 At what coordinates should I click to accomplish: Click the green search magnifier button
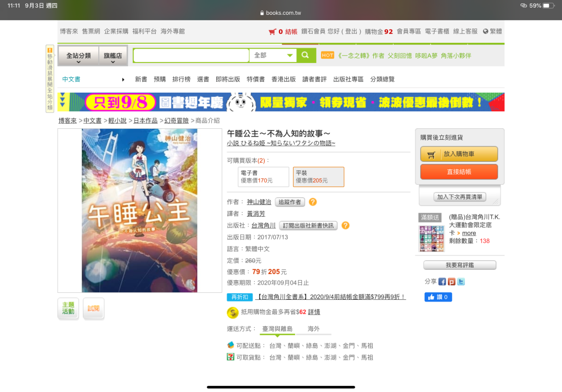pos(306,55)
